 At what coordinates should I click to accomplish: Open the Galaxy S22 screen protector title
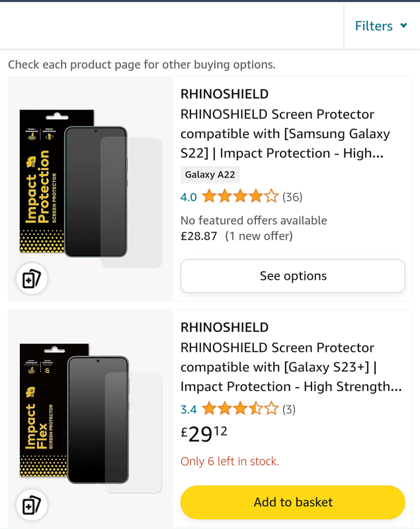coord(285,134)
